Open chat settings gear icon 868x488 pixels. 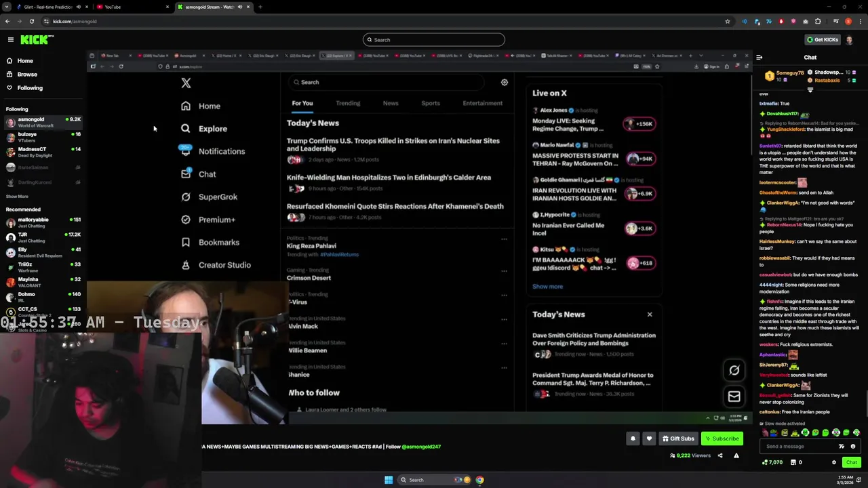click(834, 462)
